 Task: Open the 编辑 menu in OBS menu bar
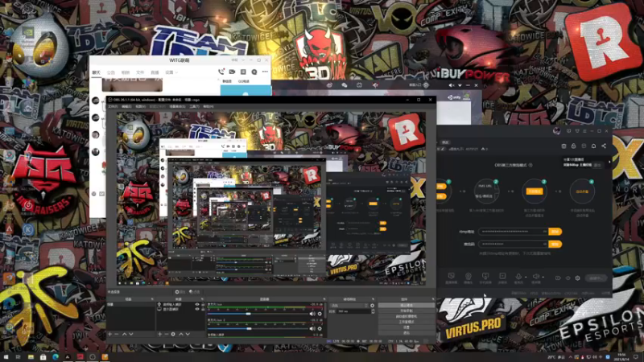point(126,106)
